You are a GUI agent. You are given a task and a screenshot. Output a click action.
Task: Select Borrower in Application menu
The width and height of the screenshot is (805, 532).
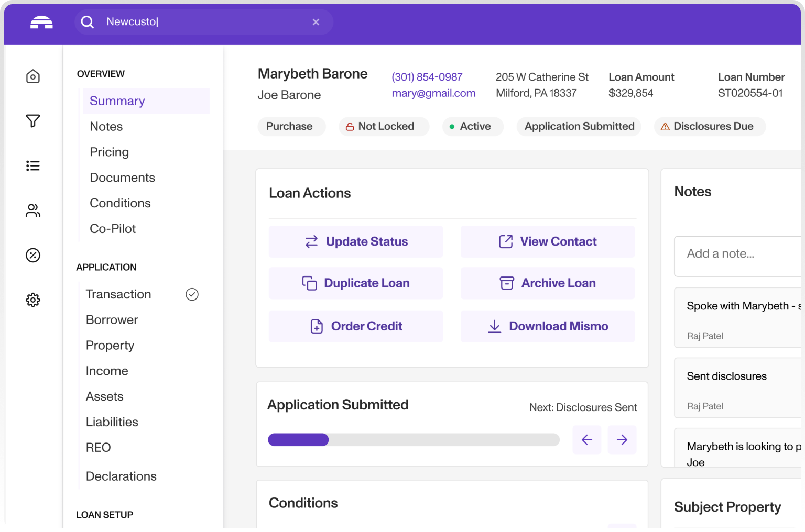click(112, 320)
